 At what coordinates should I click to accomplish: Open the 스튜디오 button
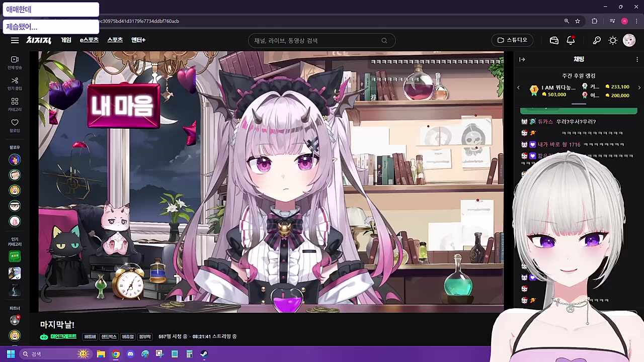(512, 40)
